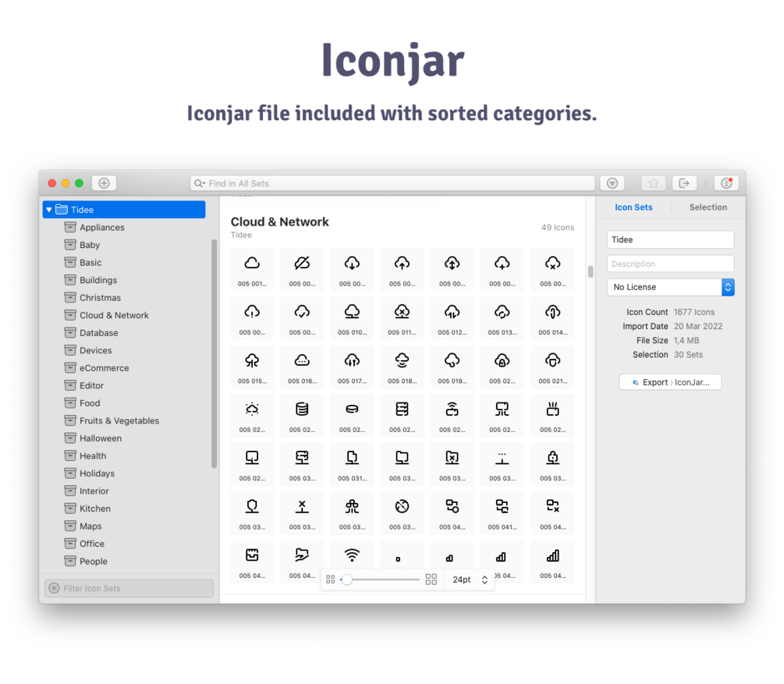Click the favorite star toolbar button
This screenshot has width=784, height=684.
click(x=653, y=183)
